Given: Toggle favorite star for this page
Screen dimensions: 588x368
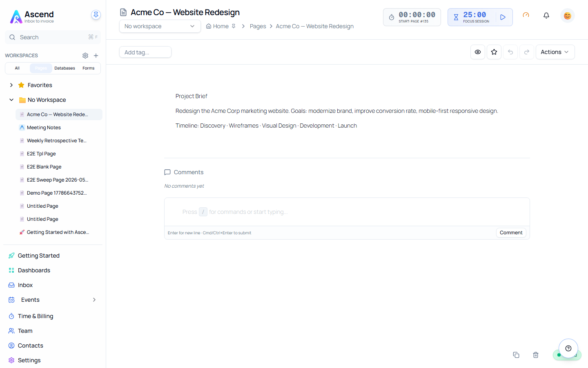Looking at the screenshot, I should (x=494, y=52).
